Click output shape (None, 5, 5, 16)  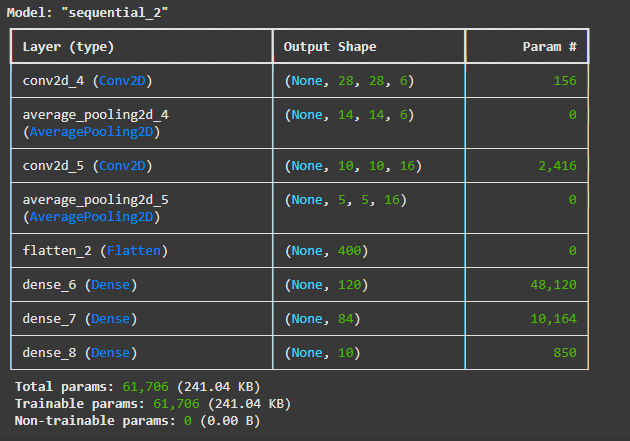346,200
